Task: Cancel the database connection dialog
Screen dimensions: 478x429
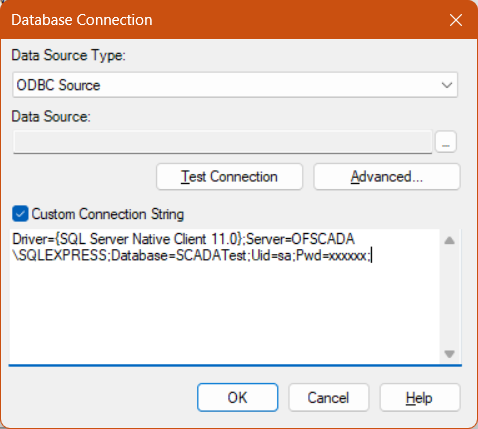Action: [328, 397]
